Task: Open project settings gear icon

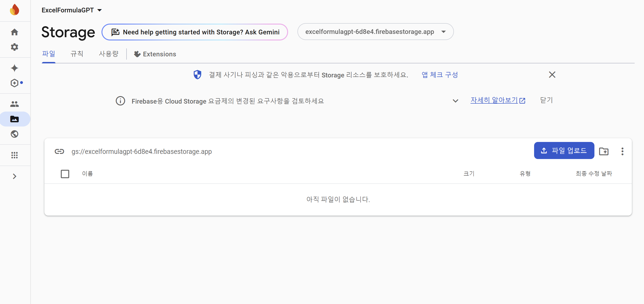Action: point(14,47)
